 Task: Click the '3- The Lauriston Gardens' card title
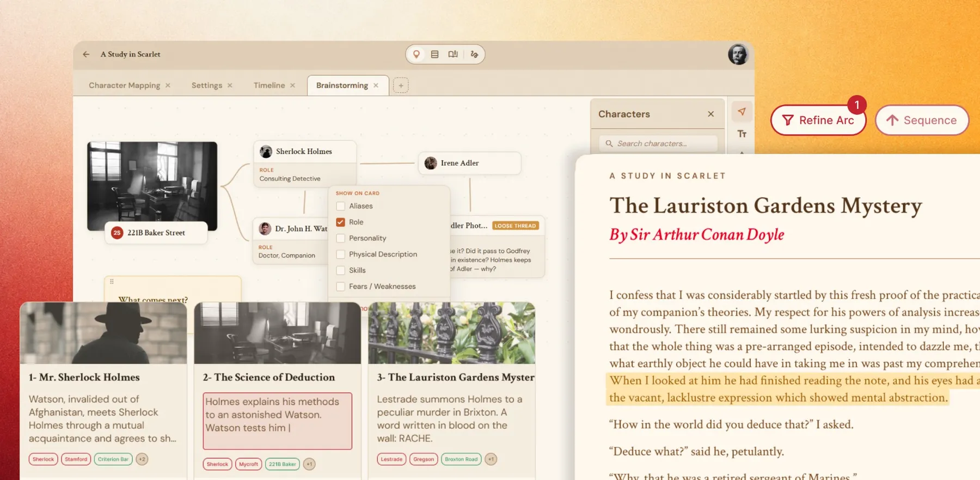tap(456, 377)
